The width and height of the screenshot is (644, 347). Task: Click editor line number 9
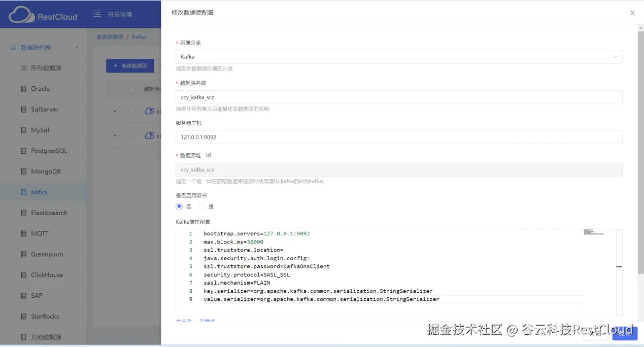[x=191, y=299]
